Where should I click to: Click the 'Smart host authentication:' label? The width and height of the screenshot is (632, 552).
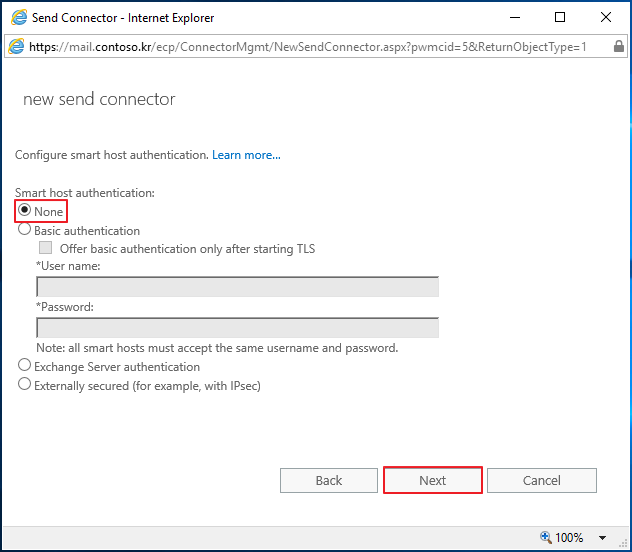85,193
